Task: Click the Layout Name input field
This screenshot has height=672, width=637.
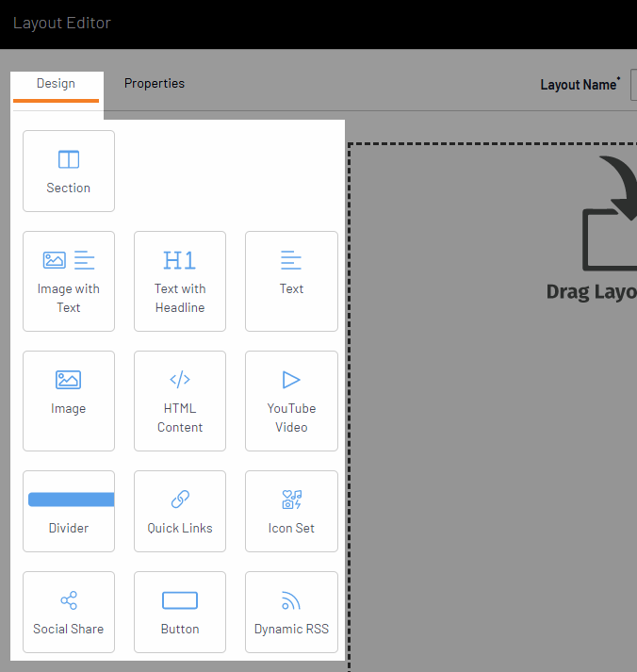Action: click(633, 85)
